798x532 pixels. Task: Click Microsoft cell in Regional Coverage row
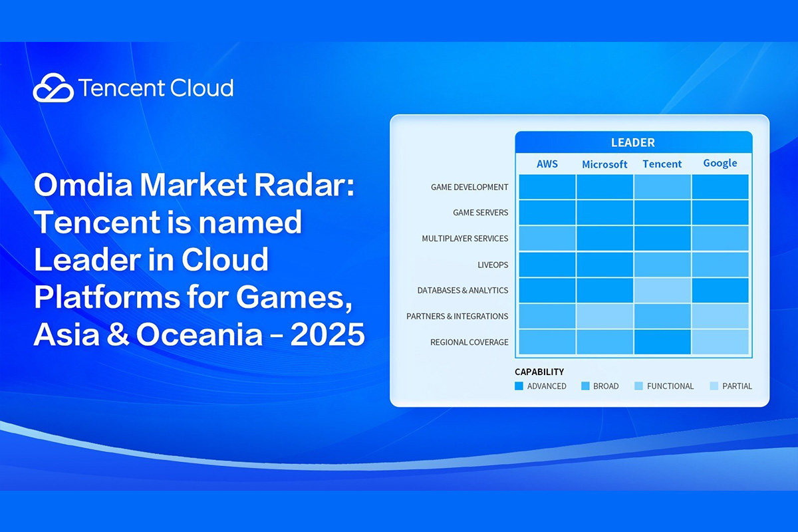pos(605,342)
